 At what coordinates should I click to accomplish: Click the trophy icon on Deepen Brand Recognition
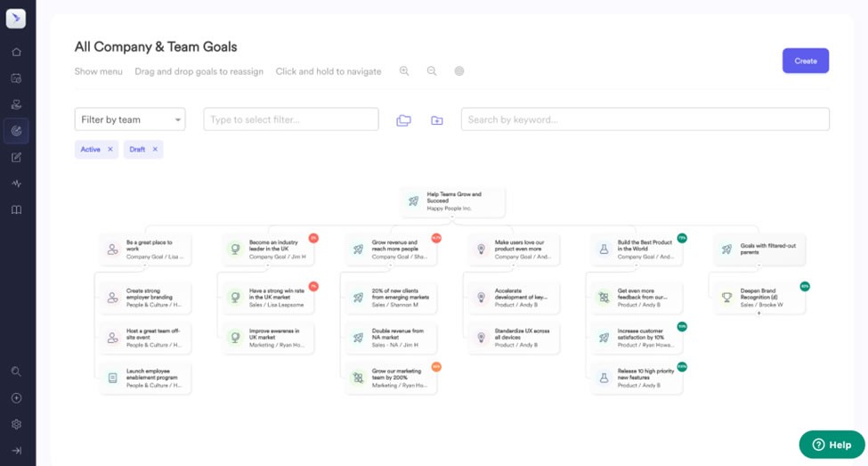(x=726, y=298)
